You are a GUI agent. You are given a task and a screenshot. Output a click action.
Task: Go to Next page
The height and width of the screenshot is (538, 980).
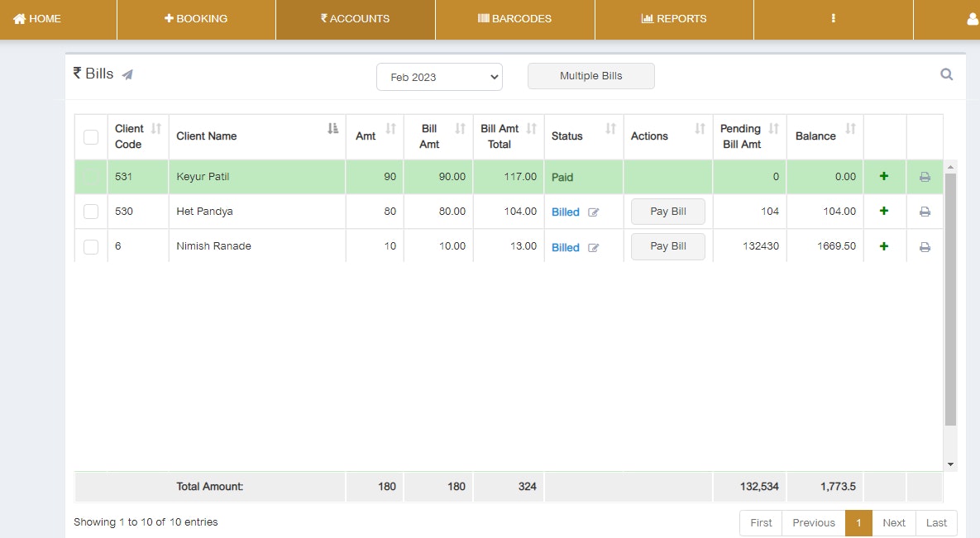pyautogui.click(x=894, y=523)
